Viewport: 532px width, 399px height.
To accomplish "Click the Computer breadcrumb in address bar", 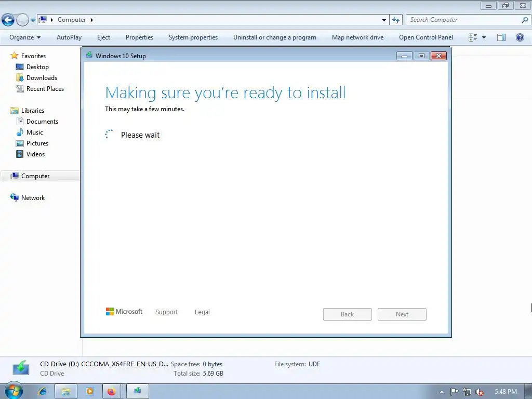I will click(x=72, y=20).
